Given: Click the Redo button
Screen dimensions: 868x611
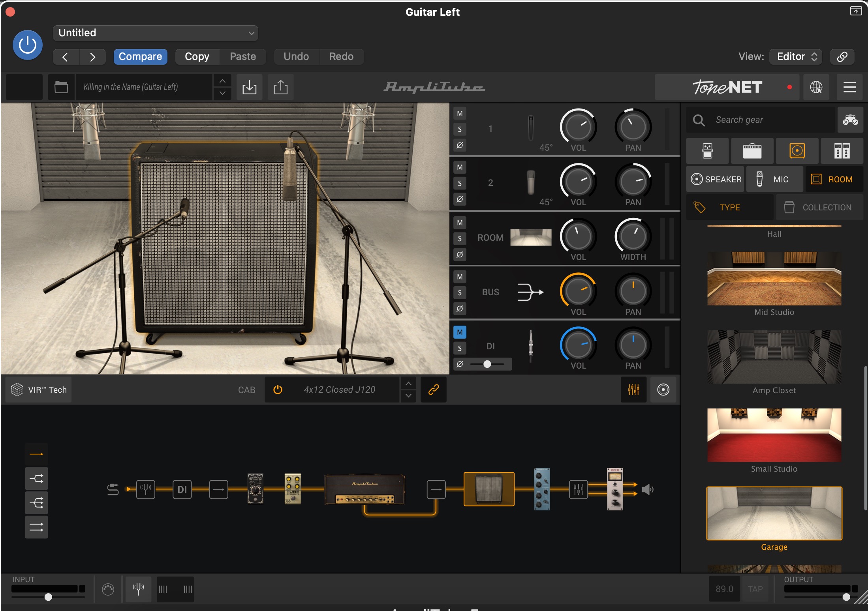Looking at the screenshot, I should click(342, 56).
